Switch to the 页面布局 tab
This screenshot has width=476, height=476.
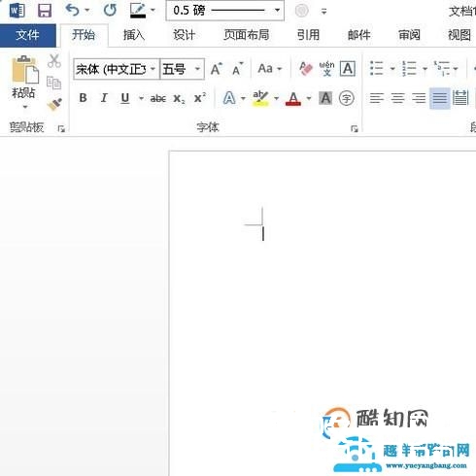tap(247, 35)
